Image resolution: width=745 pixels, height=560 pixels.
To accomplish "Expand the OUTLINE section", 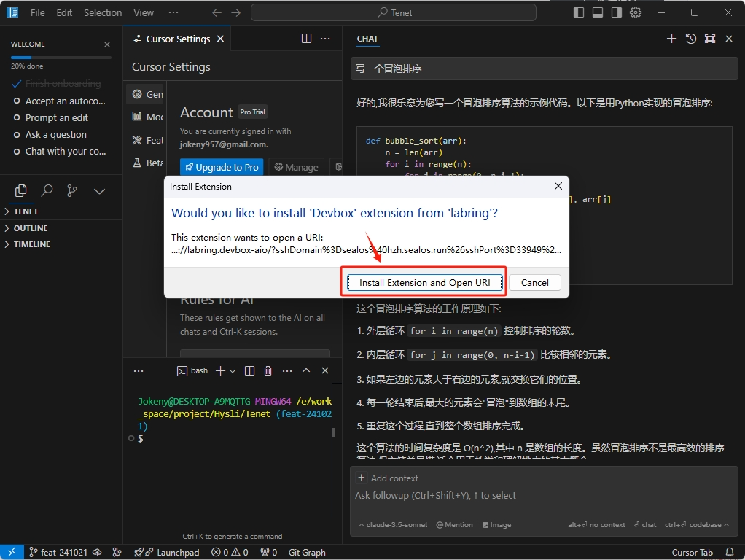I will point(31,228).
